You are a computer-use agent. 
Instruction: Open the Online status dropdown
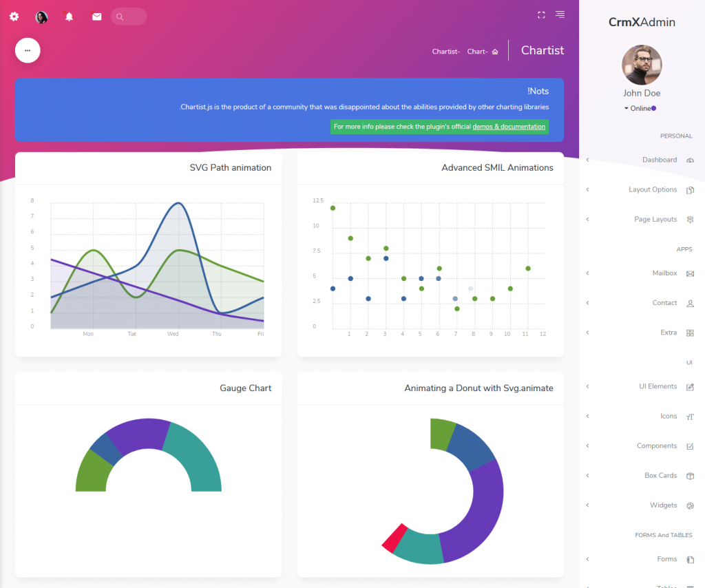coord(640,108)
